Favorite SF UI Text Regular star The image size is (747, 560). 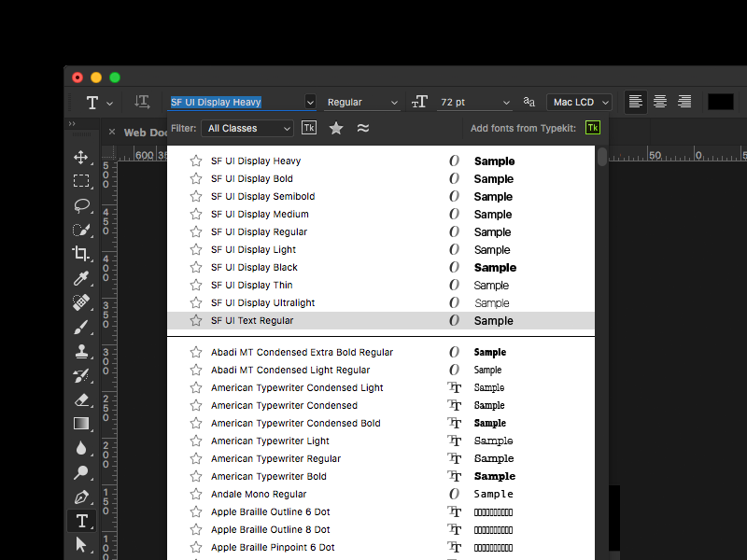196,320
